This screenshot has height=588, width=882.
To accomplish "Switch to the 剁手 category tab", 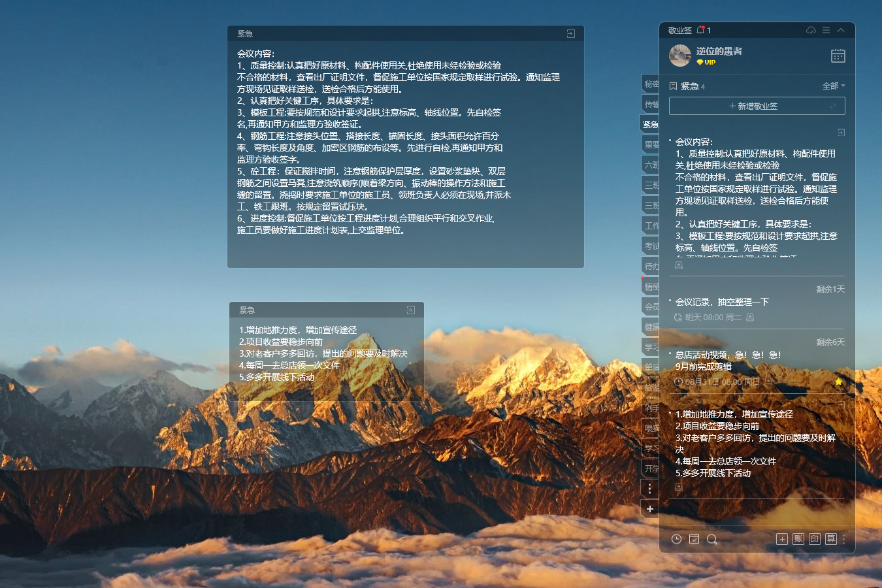I will 651,408.
